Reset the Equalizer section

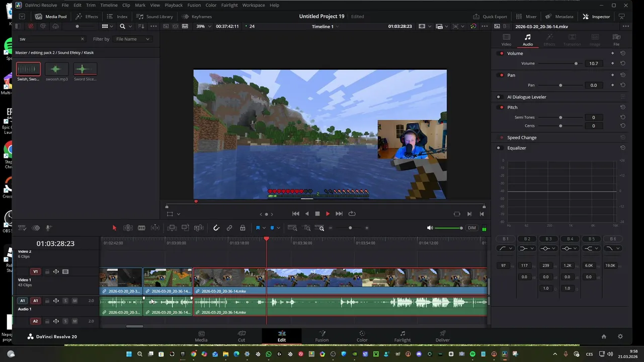tap(622, 148)
